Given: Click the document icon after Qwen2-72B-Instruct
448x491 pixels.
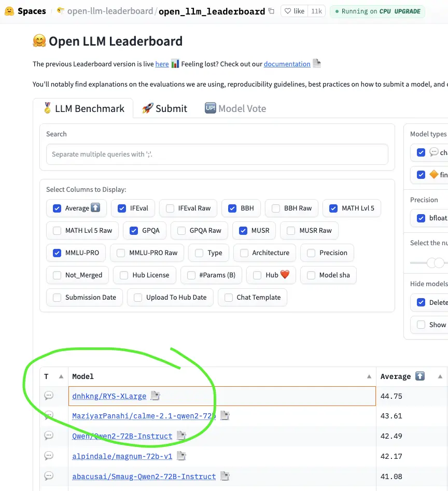Looking at the screenshot, I should point(181,436).
